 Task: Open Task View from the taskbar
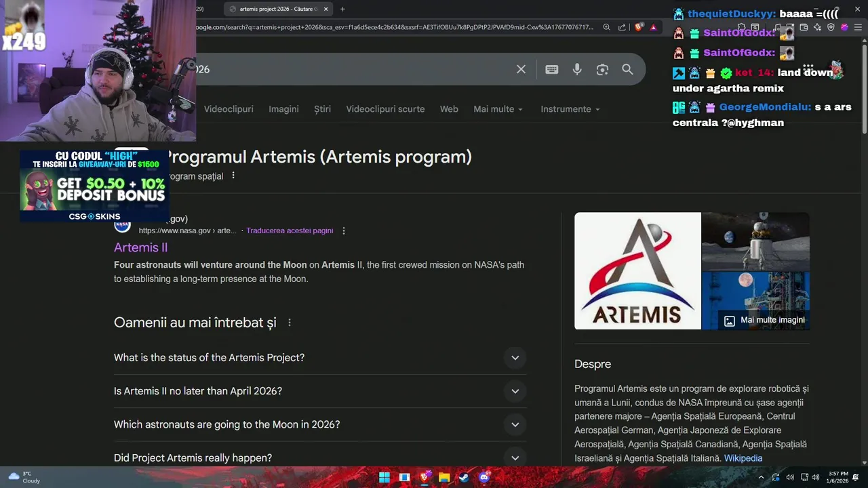pyautogui.click(x=404, y=477)
